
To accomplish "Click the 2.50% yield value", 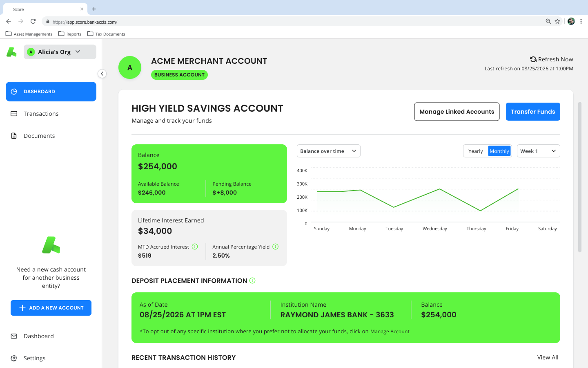I will (x=221, y=256).
